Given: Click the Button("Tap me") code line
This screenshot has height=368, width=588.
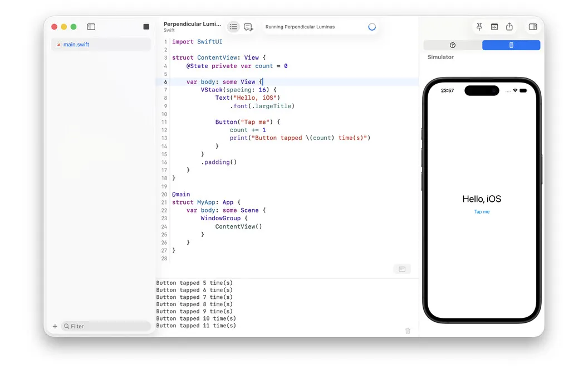Looking at the screenshot, I should [x=247, y=122].
